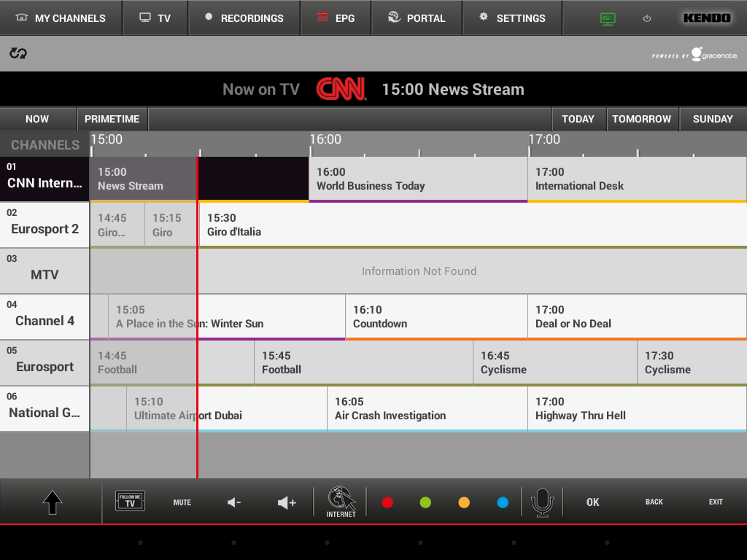Click the green screen connection icon

click(x=608, y=18)
